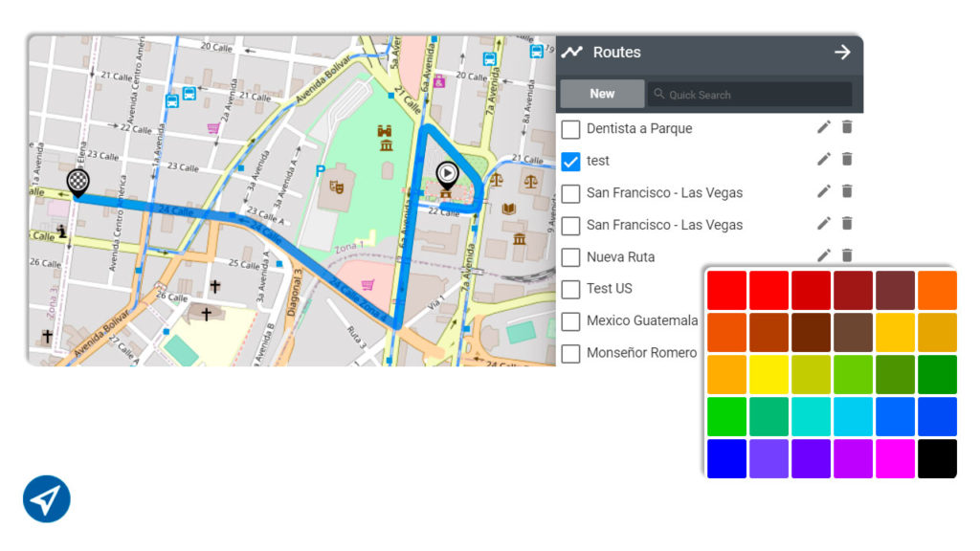Click the blue navigation arrow icon

[47, 499]
